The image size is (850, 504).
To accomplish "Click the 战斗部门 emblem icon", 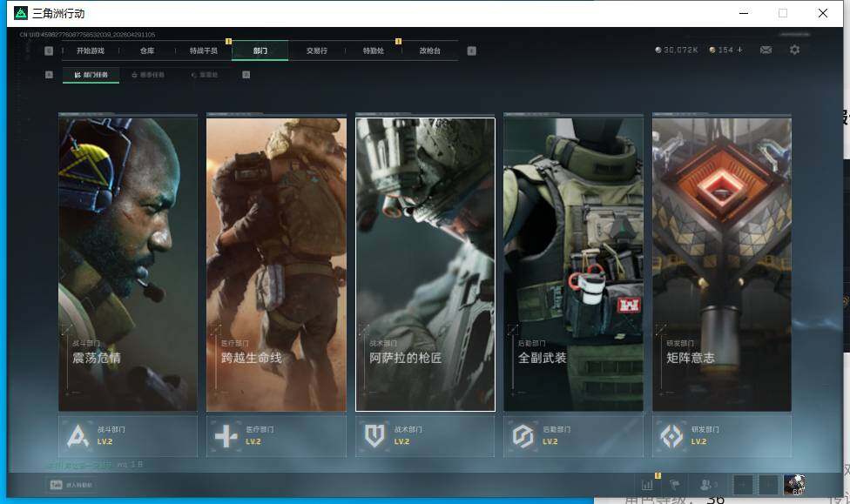I will click(78, 435).
